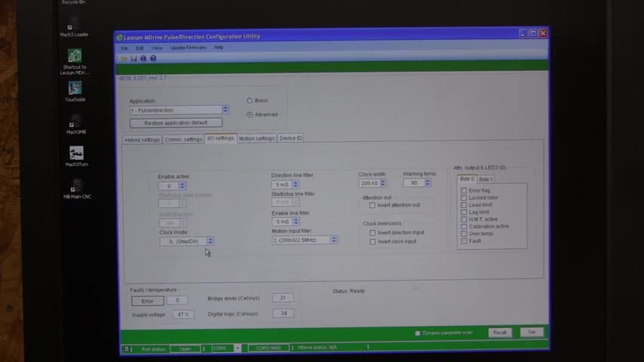Click the Digital logic Celsius value field
Screen dimensions: 644x362
tap(284, 314)
